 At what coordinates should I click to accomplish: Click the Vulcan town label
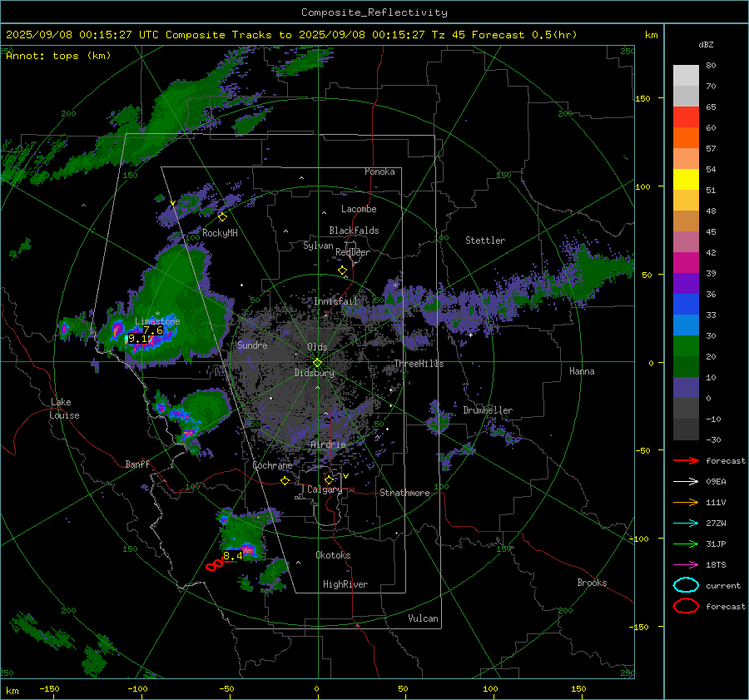click(423, 618)
